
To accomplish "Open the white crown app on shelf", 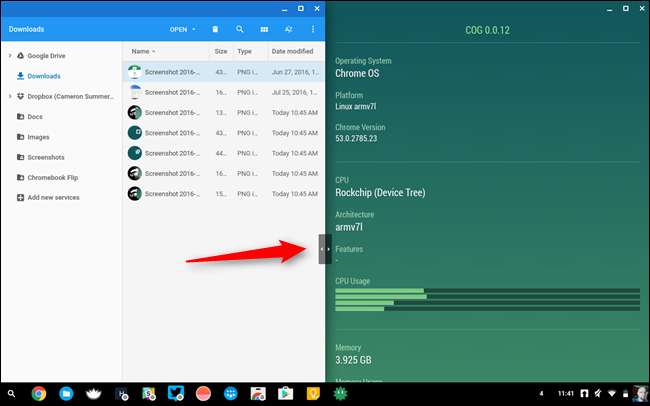I will (x=94, y=393).
